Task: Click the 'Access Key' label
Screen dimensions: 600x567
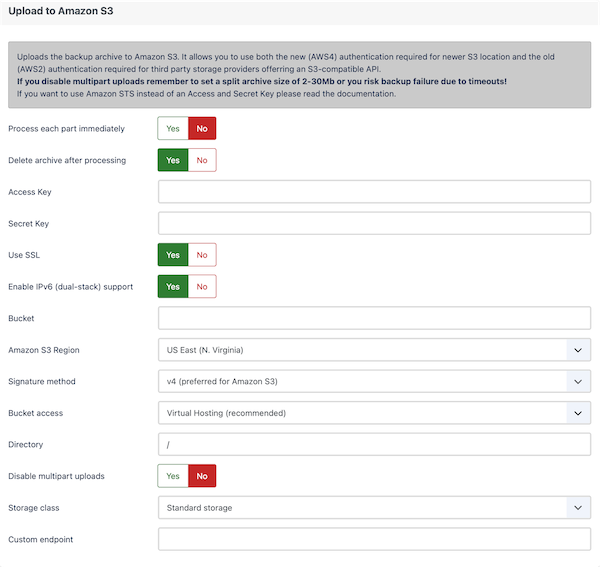Action: (x=30, y=192)
